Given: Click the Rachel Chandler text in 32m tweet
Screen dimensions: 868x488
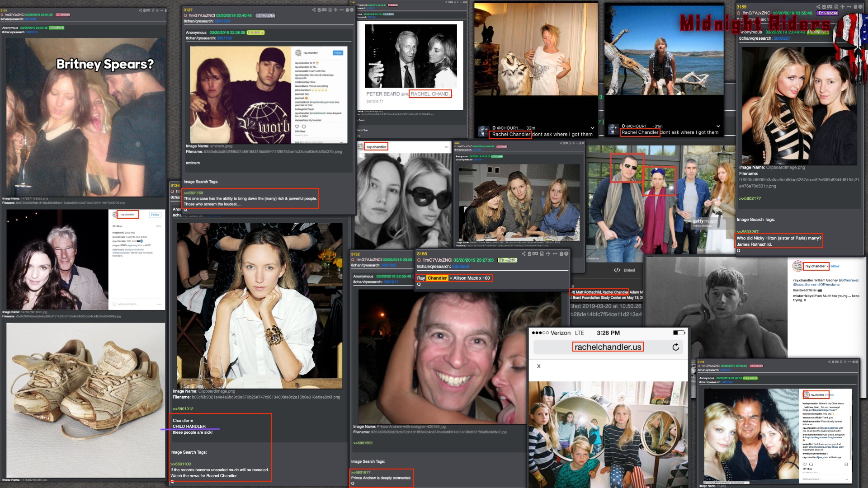Looking at the screenshot, I should 511,134.
